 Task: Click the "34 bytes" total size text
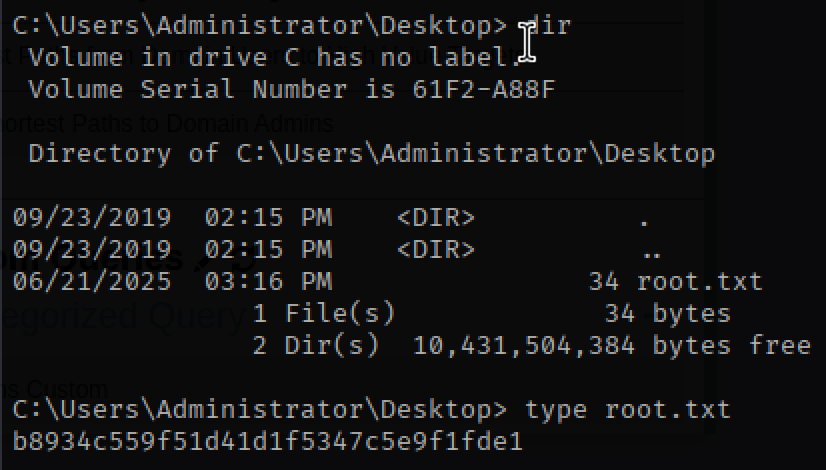(x=667, y=314)
